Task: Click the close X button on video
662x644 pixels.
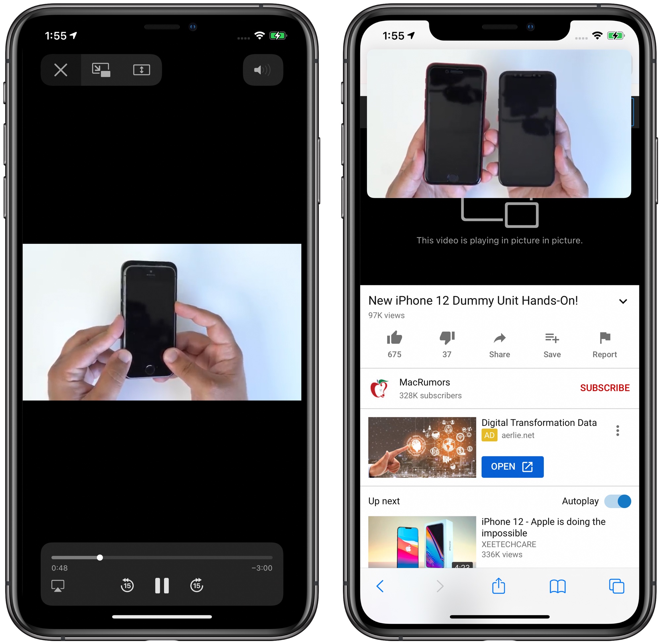Action: pos(59,70)
